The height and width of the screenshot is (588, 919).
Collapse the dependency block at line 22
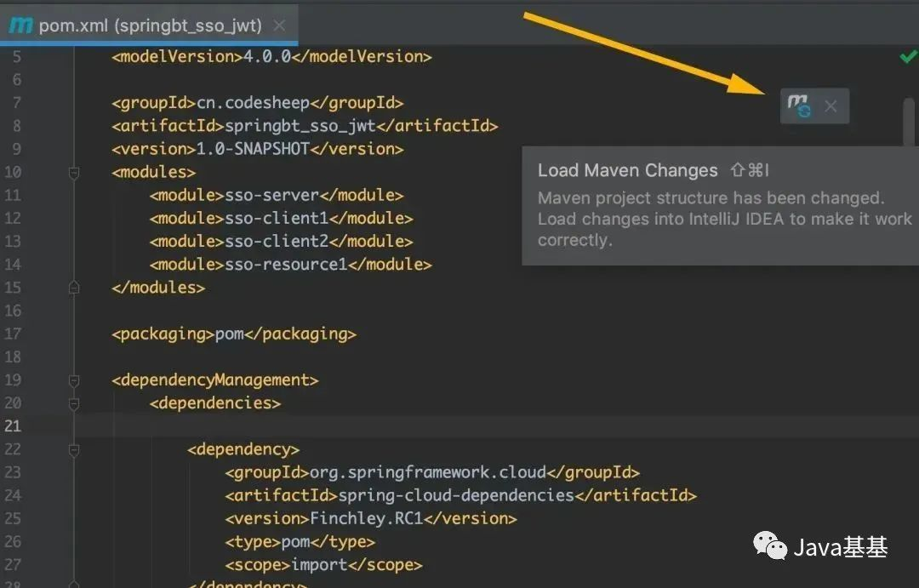tap(74, 449)
